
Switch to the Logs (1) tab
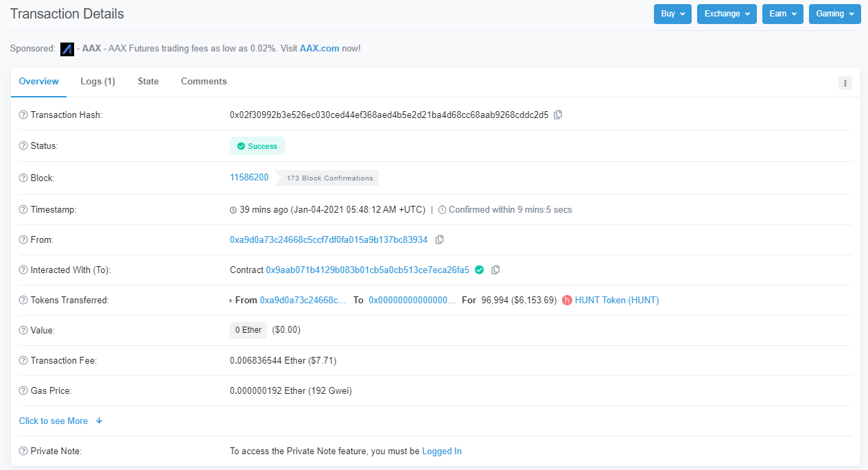pyautogui.click(x=98, y=81)
